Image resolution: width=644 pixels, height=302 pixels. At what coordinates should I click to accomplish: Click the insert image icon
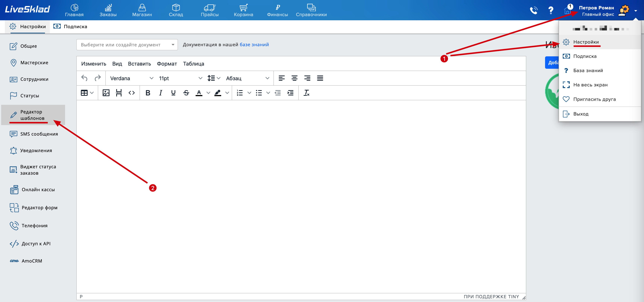click(106, 93)
